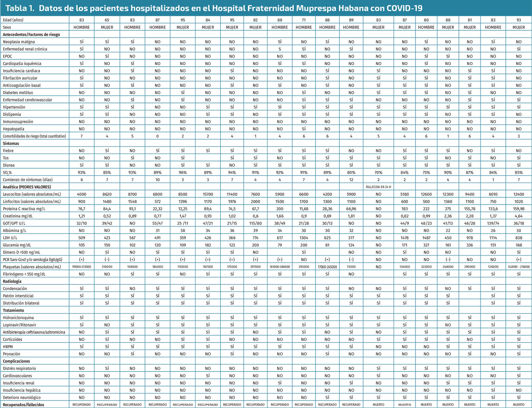Screen dimensions: 532x408
Task: Select the "PCR Sars-Cov2 y/o serología" row label
Action: click(32, 260)
